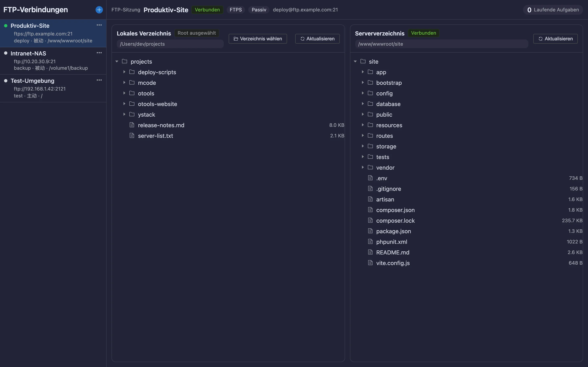The height and width of the screenshot is (367, 588).
Task: Click the release-notes.md file icon
Action: 132,125
